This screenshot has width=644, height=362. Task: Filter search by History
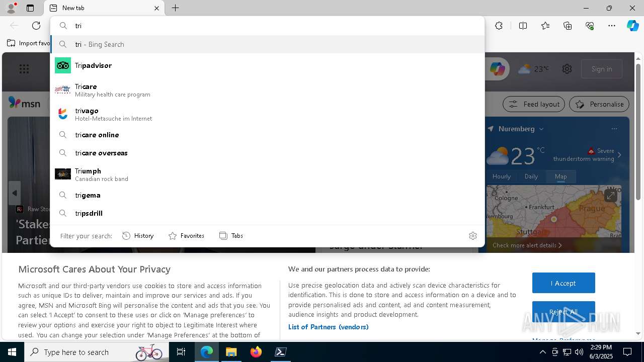coord(138,236)
